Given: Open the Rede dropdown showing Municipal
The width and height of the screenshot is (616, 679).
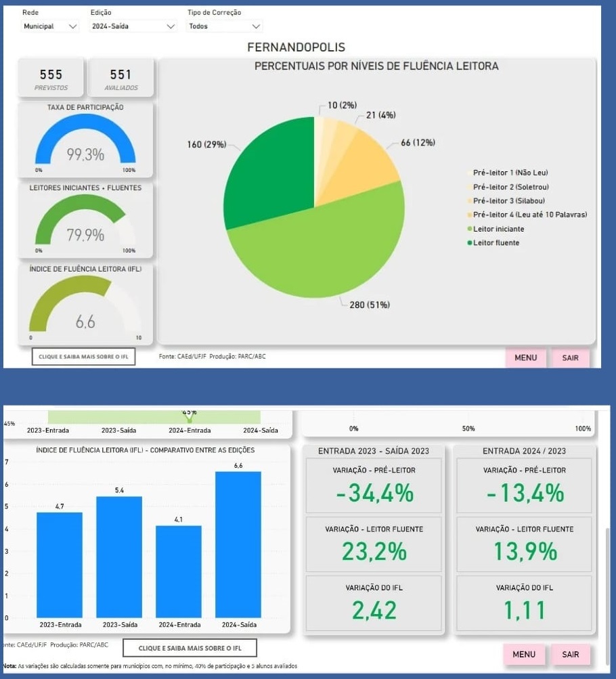Looking at the screenshot, I should point(51,26).
